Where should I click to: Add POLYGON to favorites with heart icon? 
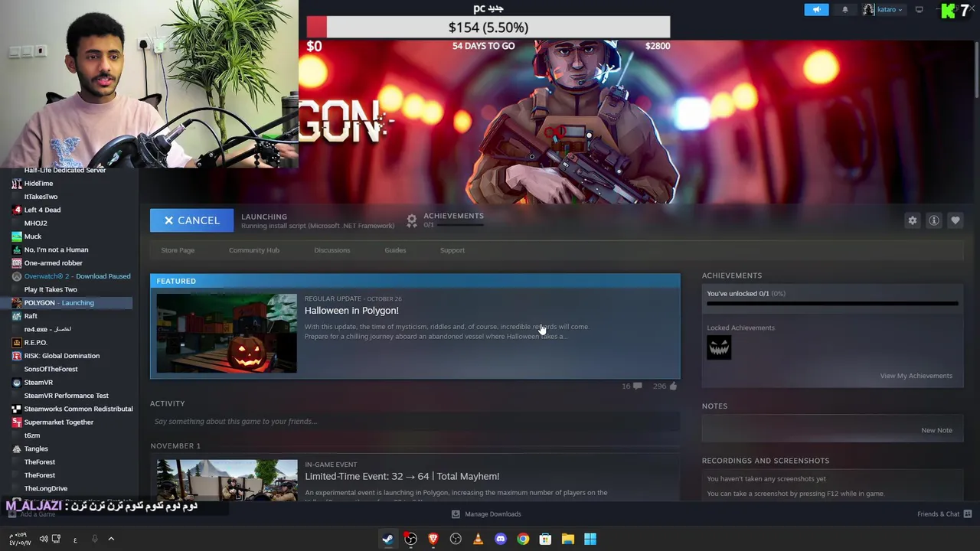(x=955, y=220)
